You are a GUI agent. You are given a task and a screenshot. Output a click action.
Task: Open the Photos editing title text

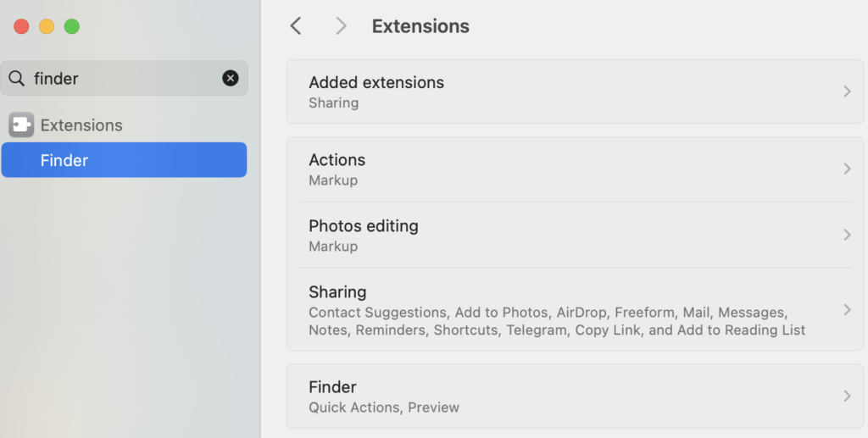tap(364, 226)
